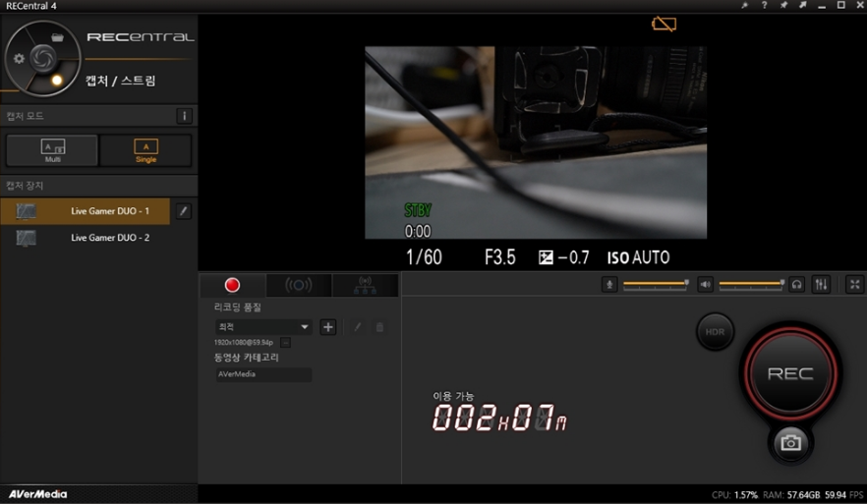Mute the microphone icon

[x=609, y=285]
